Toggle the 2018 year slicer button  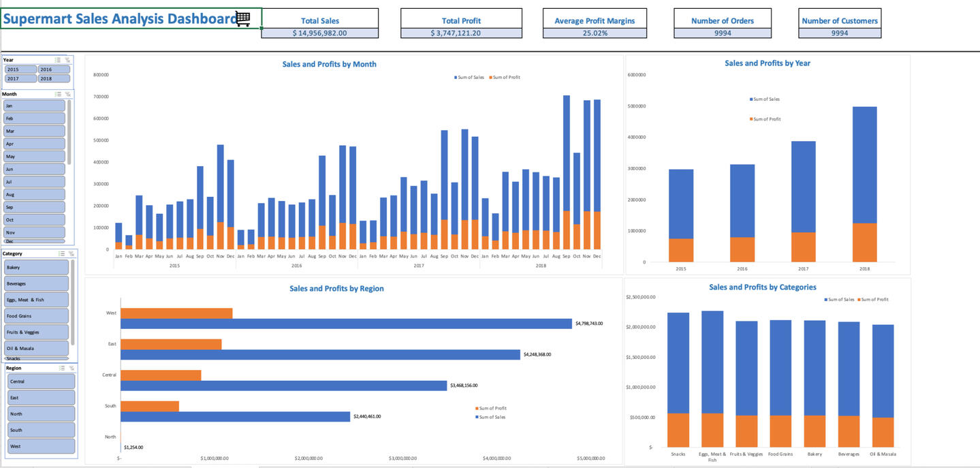[x=54, y=78]
